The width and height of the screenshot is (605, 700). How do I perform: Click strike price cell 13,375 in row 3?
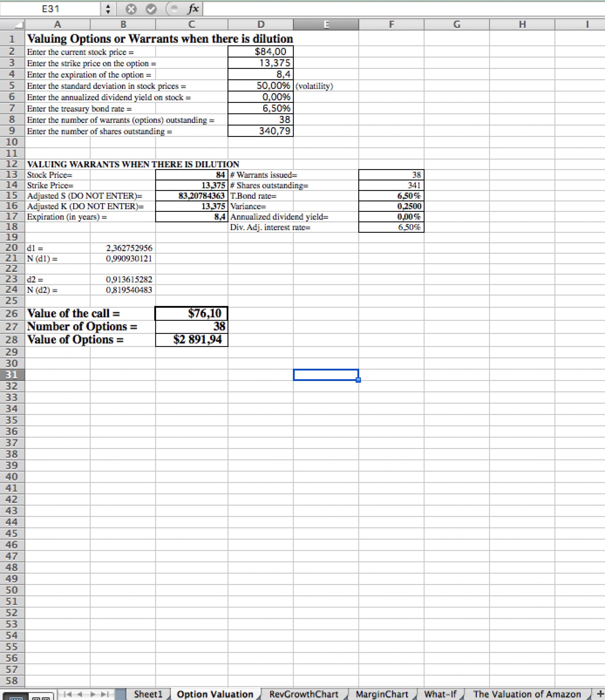point(260,63)
